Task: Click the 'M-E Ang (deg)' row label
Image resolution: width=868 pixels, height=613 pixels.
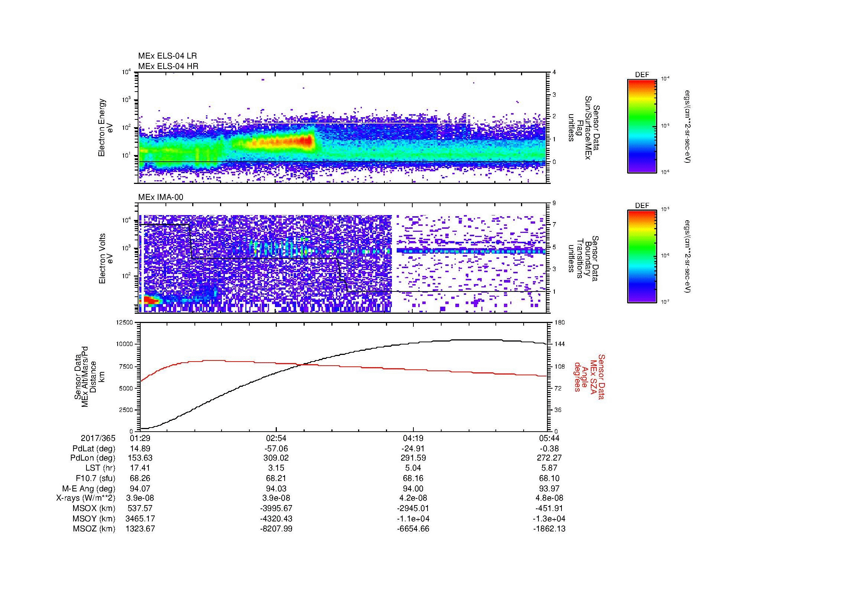Action: 89,488
